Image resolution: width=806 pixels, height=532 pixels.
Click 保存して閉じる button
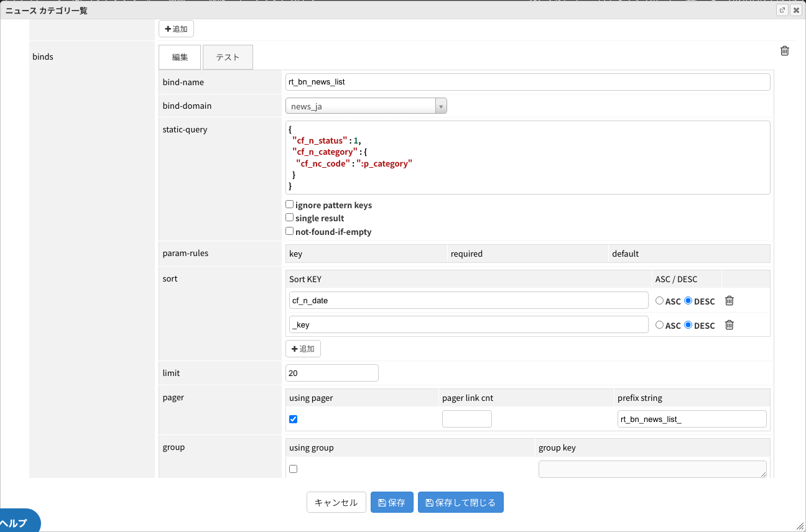click(461, 503)
